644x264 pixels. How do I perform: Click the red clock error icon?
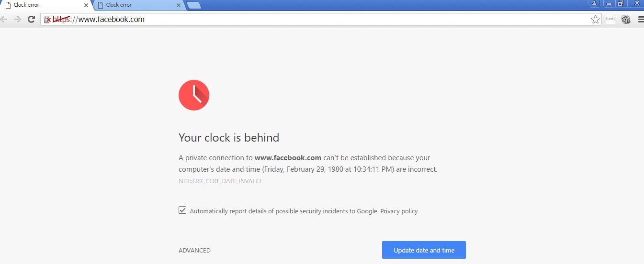click(x=194, y=95)
